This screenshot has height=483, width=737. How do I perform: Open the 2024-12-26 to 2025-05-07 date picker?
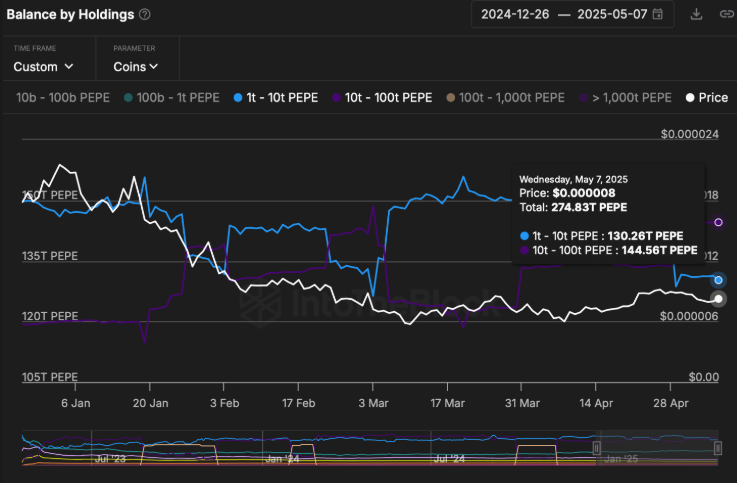(572, 14)
